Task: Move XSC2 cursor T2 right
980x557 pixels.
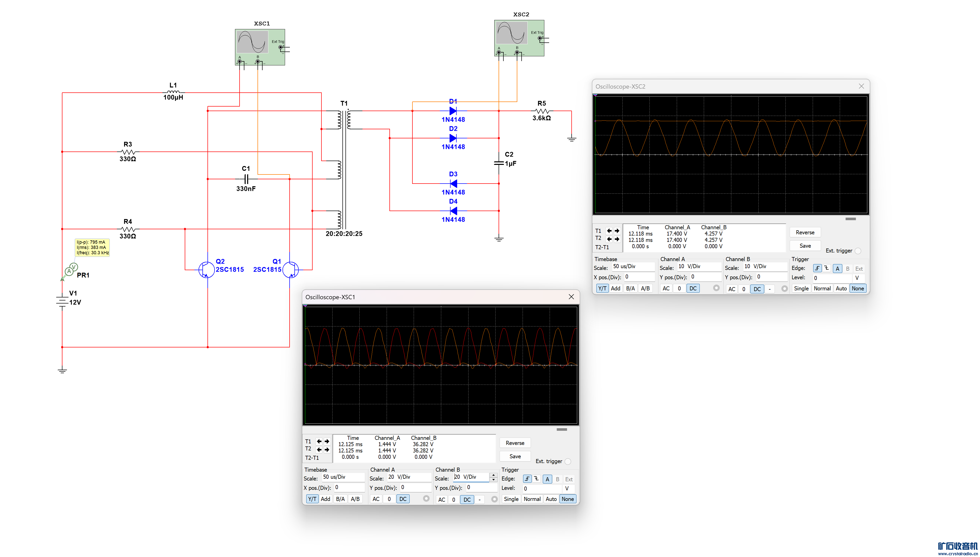Action: pyautogui.click(x=617, y=239)
